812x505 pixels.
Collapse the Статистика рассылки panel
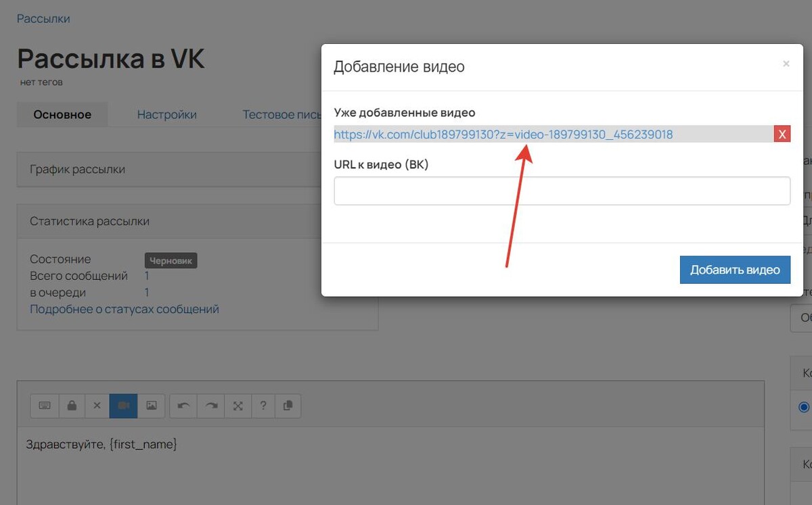coord(197,221)
